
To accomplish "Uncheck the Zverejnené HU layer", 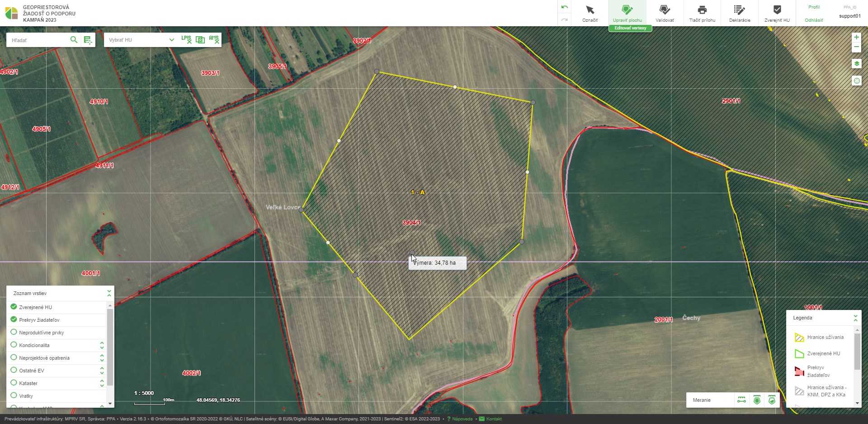I will (14, 307).
